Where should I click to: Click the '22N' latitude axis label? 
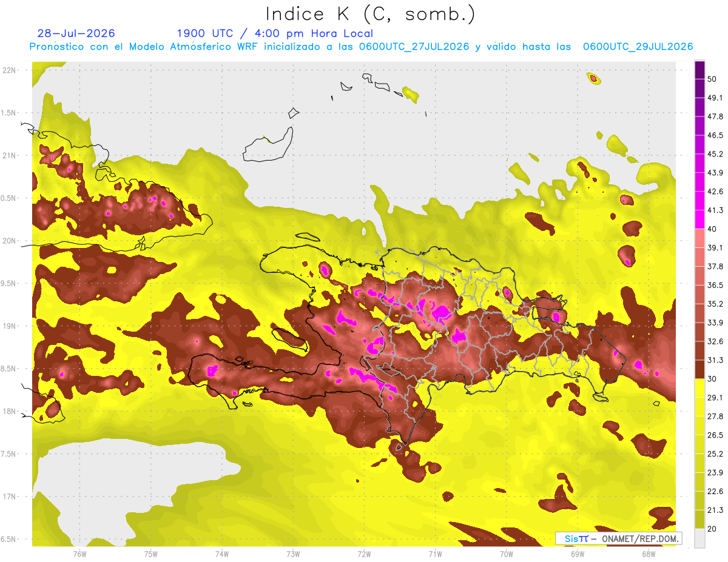[10, 70]
